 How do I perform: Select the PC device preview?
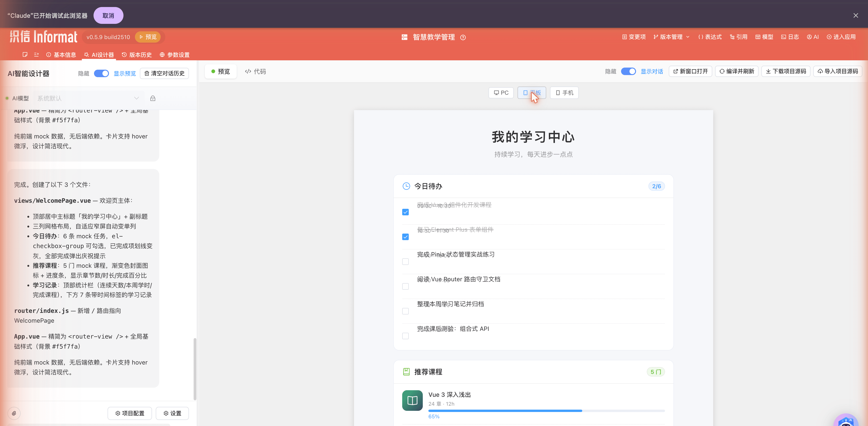click(501, 93)
